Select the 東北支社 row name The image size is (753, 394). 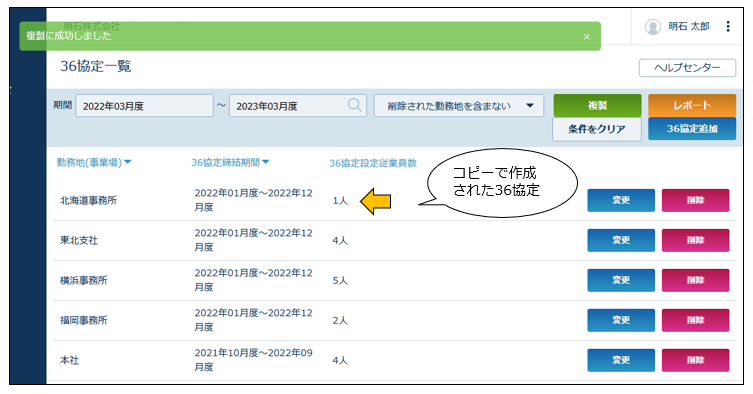(79, 240)
